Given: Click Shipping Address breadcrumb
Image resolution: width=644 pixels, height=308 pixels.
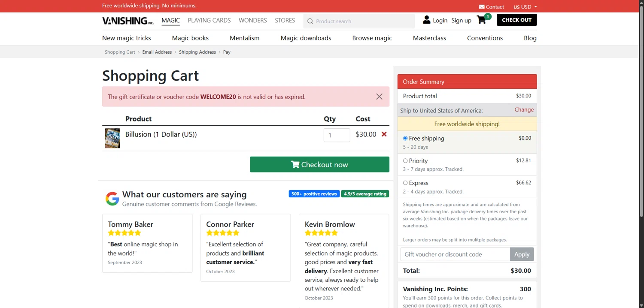Looking at the screenshot, I should pos(197,52).
